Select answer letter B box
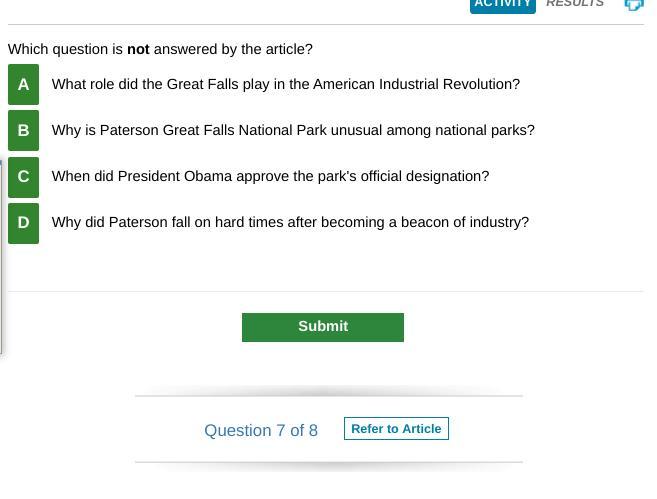This screenshot has width=657, height=499. tap(23, 131)
